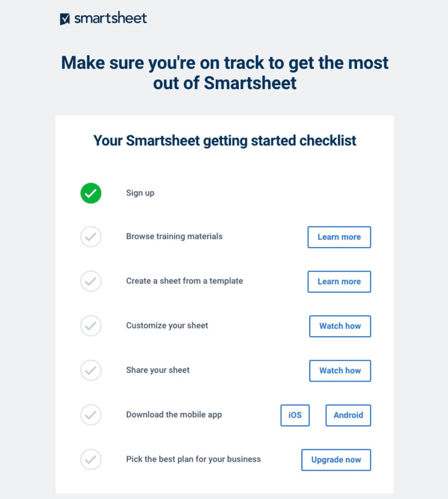Click the checkmark circle beside Pick the best plan
Viewport: 448px width, 499px height.
(91, 459)
